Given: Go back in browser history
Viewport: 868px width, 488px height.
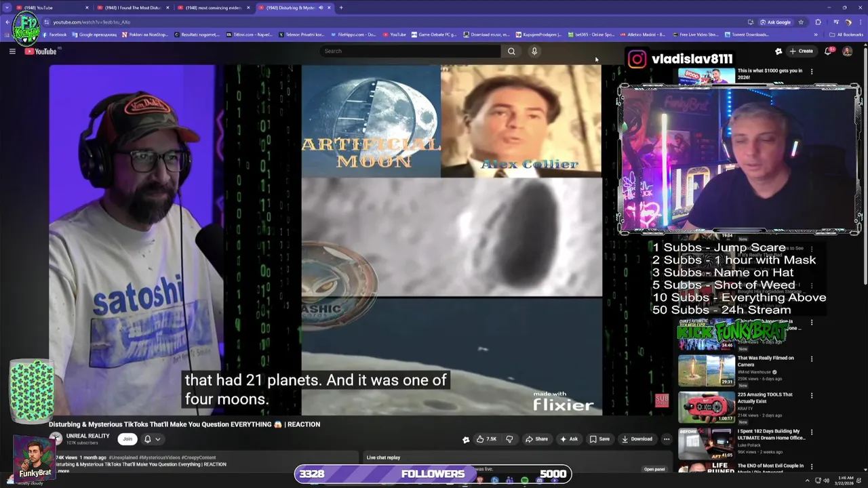Looking at the screenshot, I should [7, 22].
